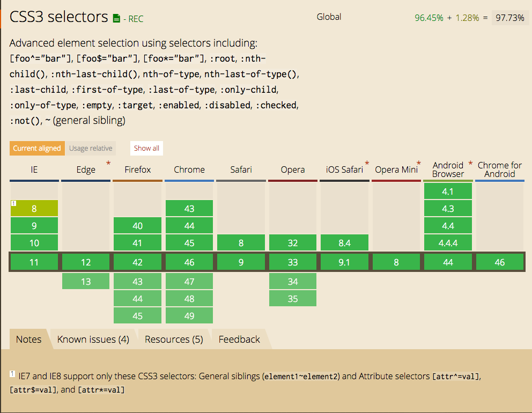
Task: Click the 97.73% total usage figure
Action: (x=510, y=18)
